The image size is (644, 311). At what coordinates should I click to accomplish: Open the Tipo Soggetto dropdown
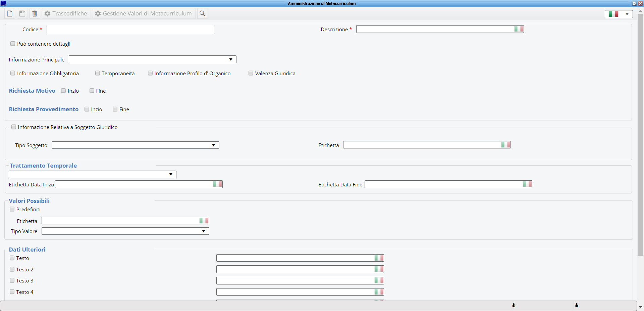pyautogui.click(x=213, y=145)
